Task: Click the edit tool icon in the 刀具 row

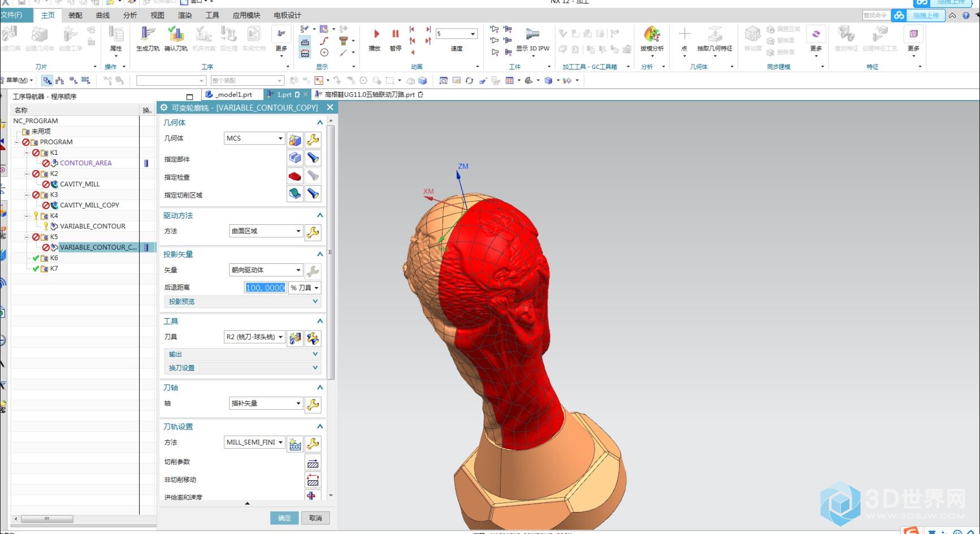Action: click(x=313, y=338)
